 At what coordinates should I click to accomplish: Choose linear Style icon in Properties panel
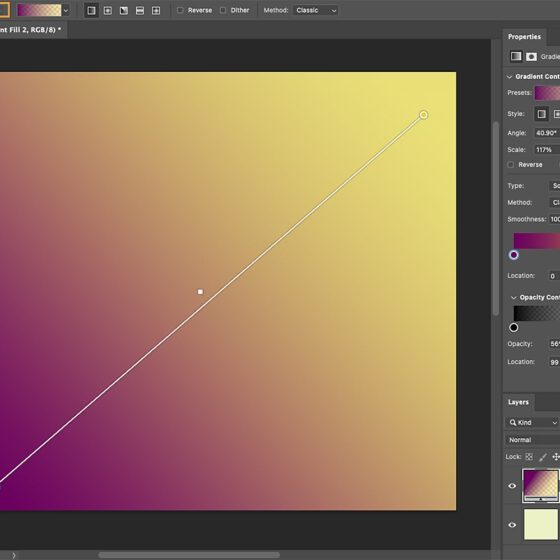point(541,114)
